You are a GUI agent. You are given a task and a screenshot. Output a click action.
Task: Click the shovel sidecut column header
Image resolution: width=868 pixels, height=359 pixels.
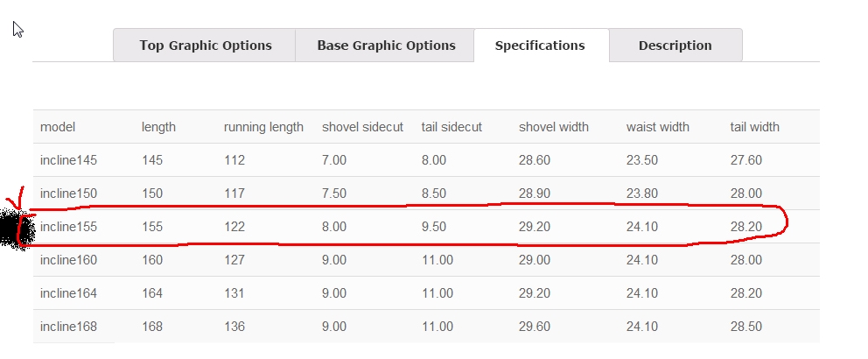tap(362, 127)
